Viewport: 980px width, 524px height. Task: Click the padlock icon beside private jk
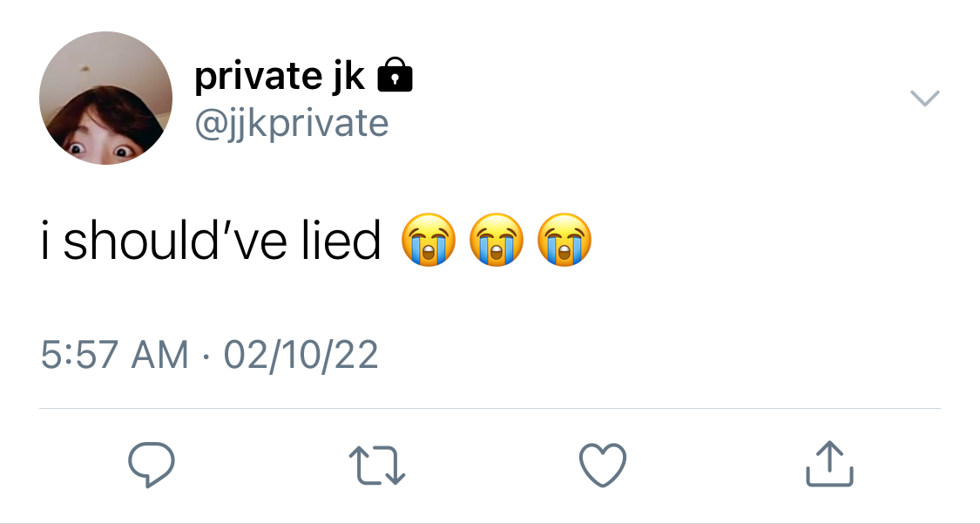(395, 75)
